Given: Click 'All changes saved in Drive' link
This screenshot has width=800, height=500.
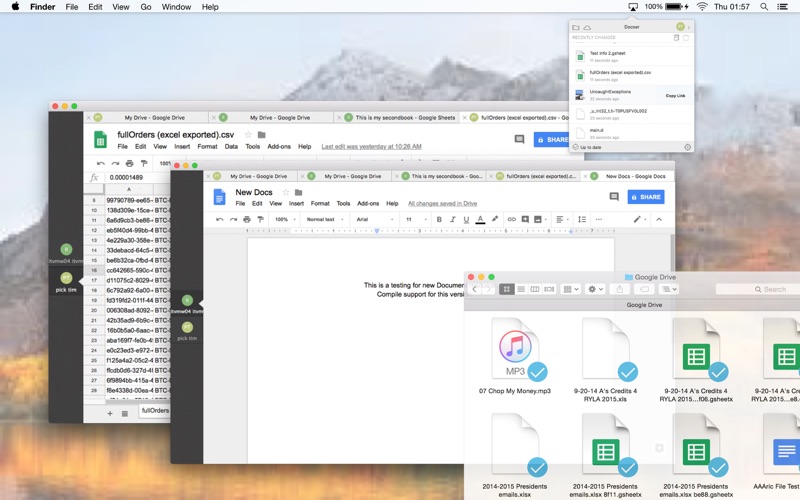Looking at the screenshot, I should pos(442,203).
